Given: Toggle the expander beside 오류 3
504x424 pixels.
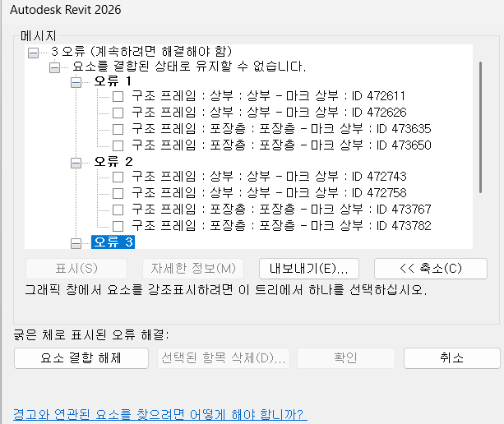Looking at the screenshot, I should point(76,242).
